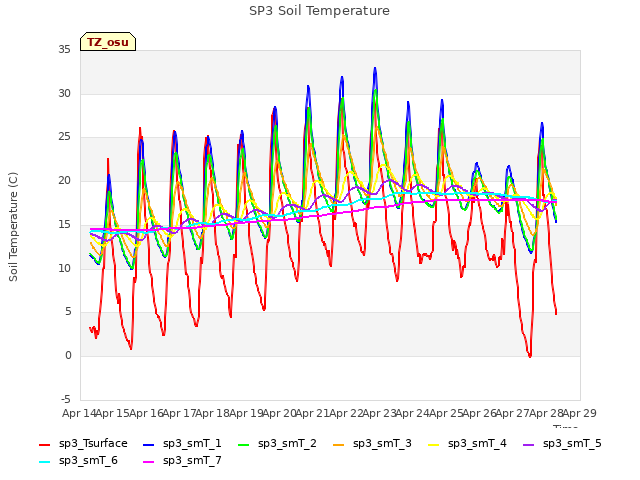Toggle the sp3_smT_4 legend entry
This screenshot has height=480, width=640.
(467, 443)
